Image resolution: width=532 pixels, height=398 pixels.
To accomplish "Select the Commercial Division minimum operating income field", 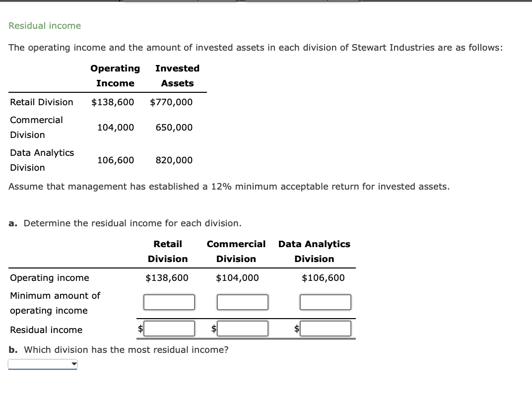I will 242,302.
